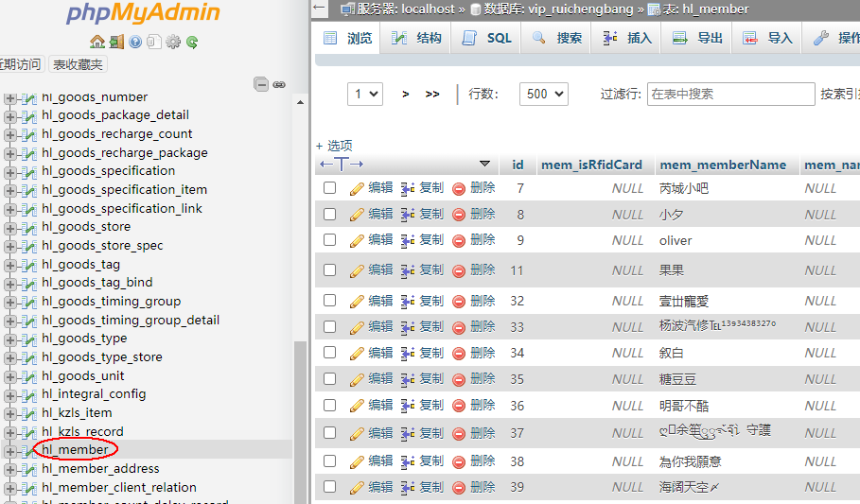Reload navigation panel with green refresh icon

coord(192,42)
